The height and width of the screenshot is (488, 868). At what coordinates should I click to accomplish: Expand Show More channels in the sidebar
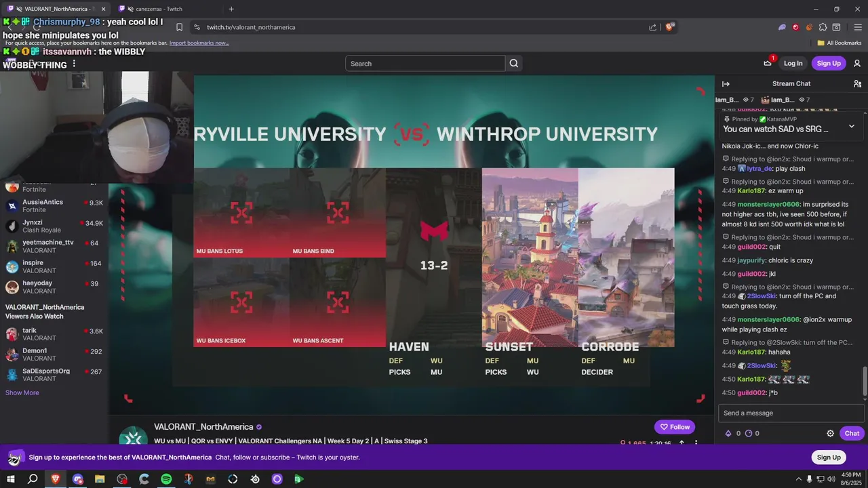click(22, 392)
